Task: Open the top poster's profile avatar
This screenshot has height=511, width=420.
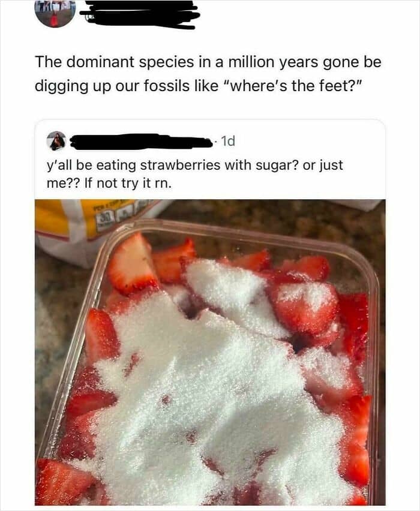Action: tap(55, 14)
